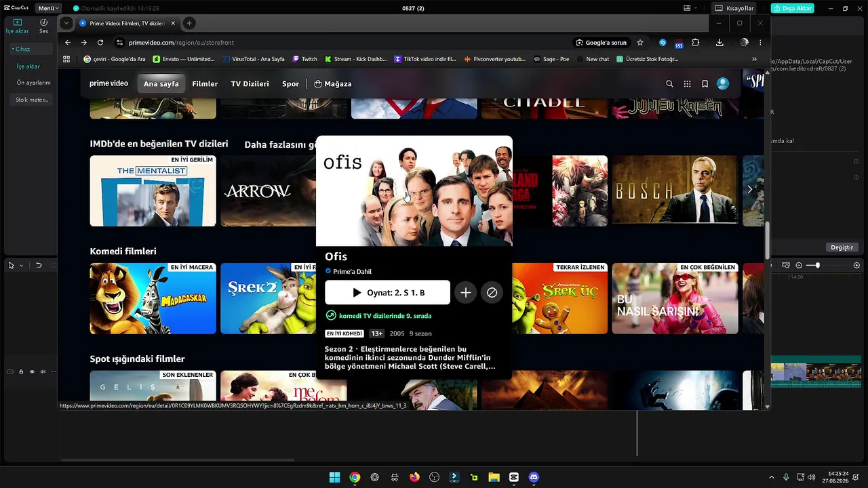Open Prime Video search icon
The width and height of the screenshot is (868, 488).
tap(669, 84)
